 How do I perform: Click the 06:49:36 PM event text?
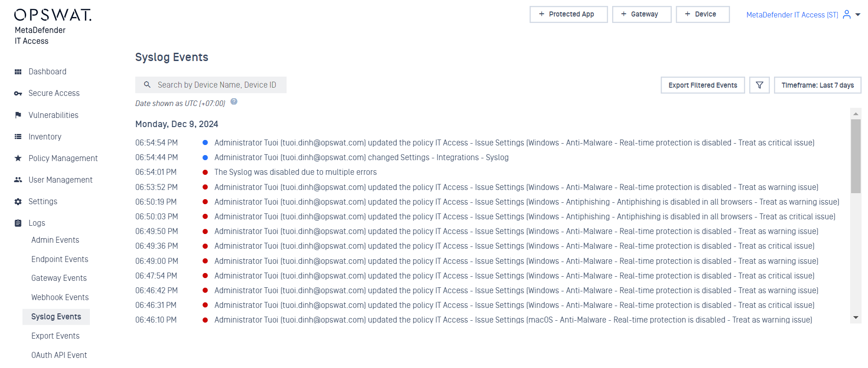pos(514,246)
